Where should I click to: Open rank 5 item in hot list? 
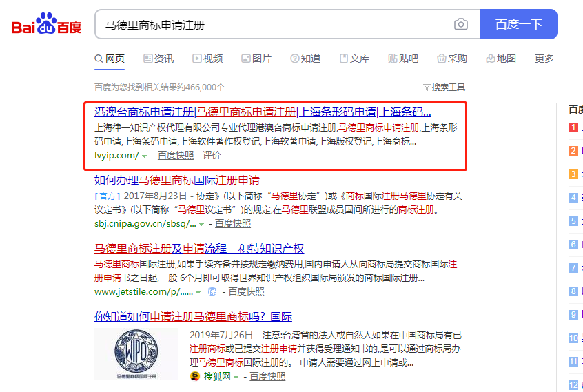pyautogui.click(x=573, y=221)
